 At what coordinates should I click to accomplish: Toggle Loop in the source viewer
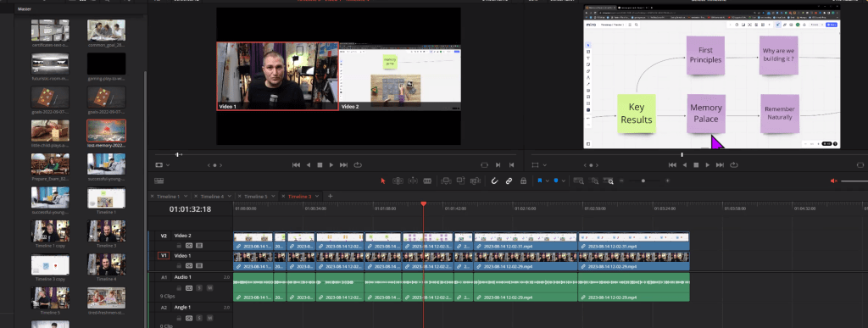[x=358, y=164]
